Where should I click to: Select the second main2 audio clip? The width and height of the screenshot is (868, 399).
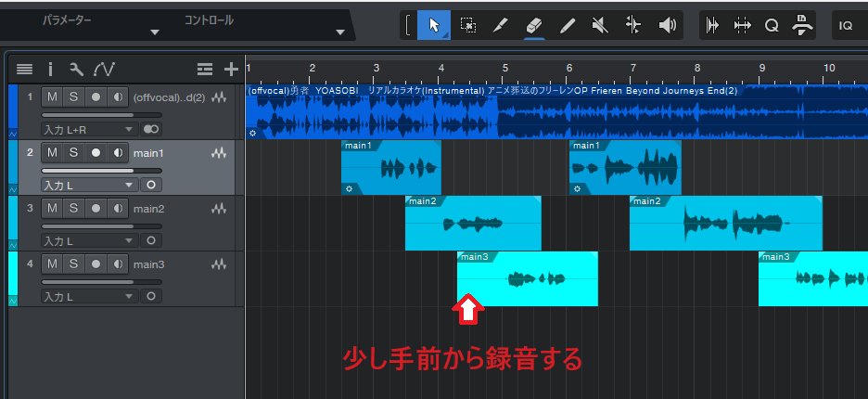coord(726,224)
